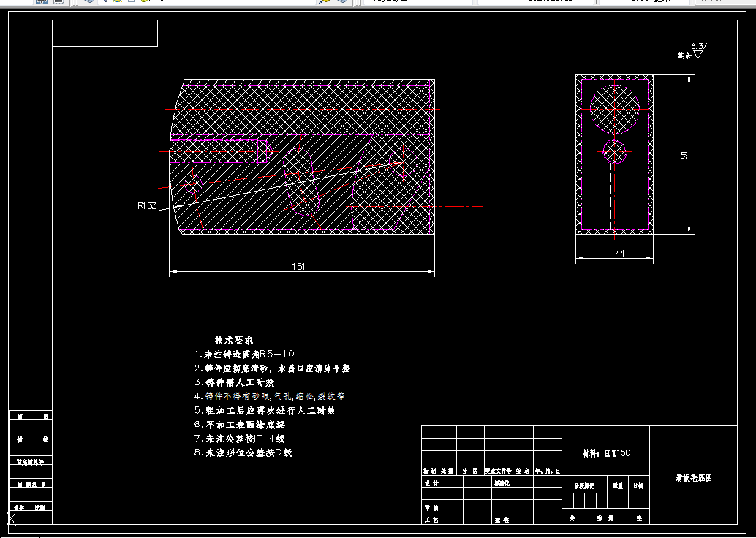Image resolution: width=756 pixels, height=538 pixels.
Task: Select technical requirement line 1 with R5-10
Action: coord(244,355)
